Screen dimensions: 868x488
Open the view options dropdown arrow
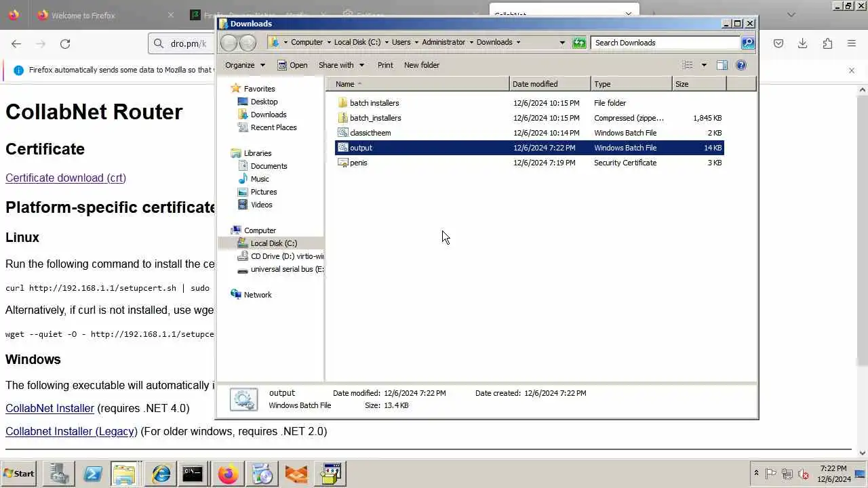coord(704,65)
